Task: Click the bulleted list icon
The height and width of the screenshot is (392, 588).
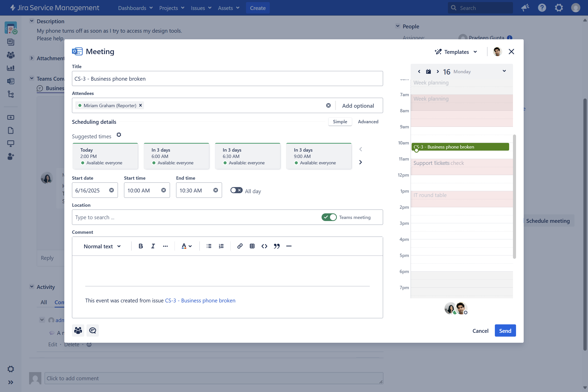Action: tap(209, 246)
